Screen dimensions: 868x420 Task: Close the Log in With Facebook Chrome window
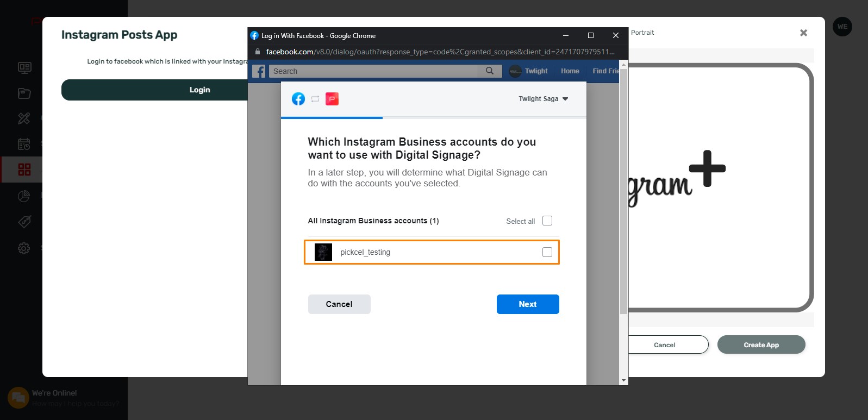[x=616, y=35]
